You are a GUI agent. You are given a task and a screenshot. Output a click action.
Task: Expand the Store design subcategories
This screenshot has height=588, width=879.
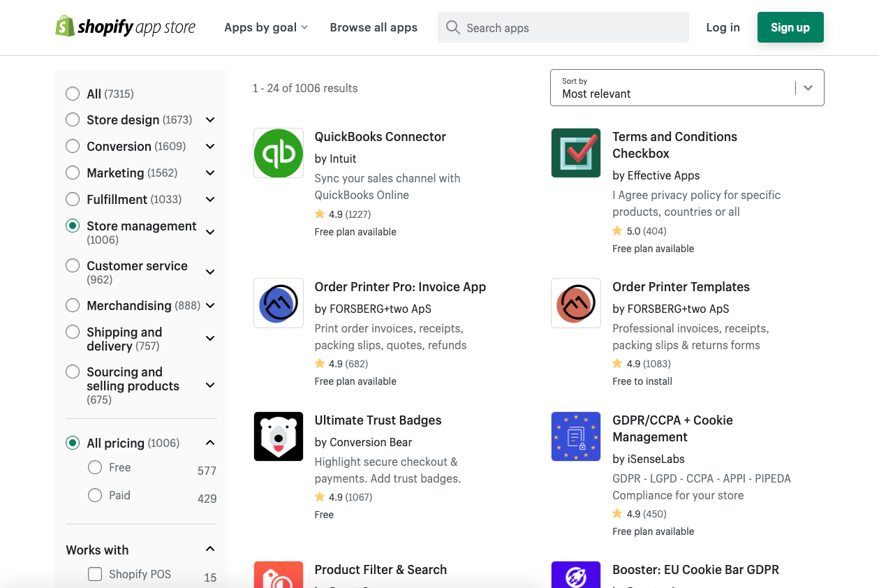pos(210,120)
